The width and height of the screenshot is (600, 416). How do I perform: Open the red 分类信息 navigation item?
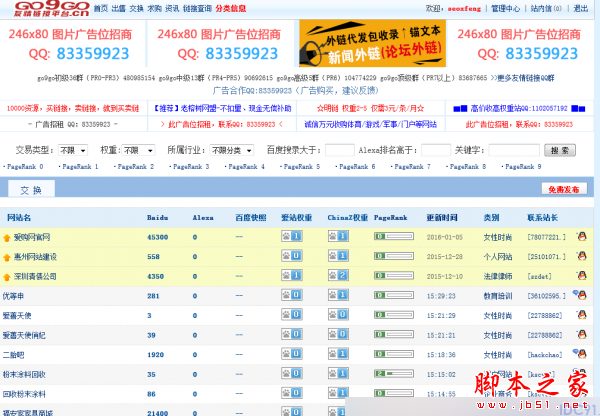tap(230, 8)
